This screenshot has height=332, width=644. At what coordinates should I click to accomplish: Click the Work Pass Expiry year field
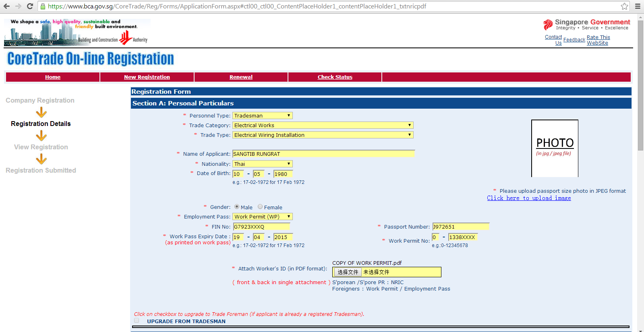[x=283, y=237]
